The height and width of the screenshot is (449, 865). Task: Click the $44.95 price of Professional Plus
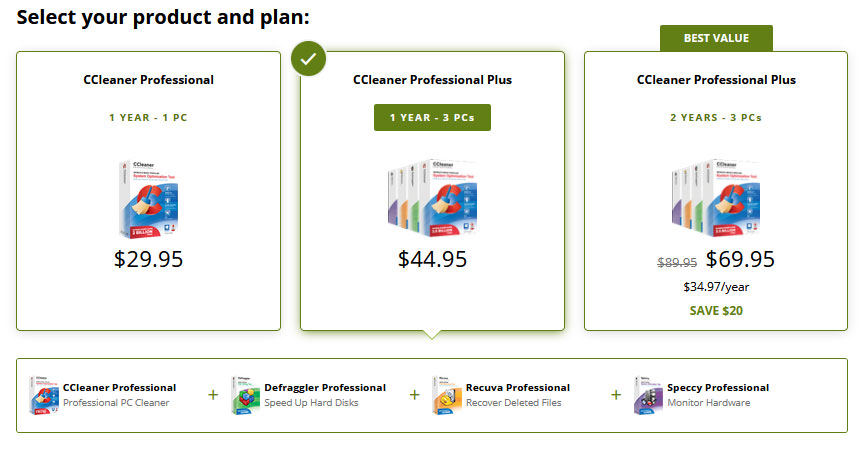pos(432,259)
